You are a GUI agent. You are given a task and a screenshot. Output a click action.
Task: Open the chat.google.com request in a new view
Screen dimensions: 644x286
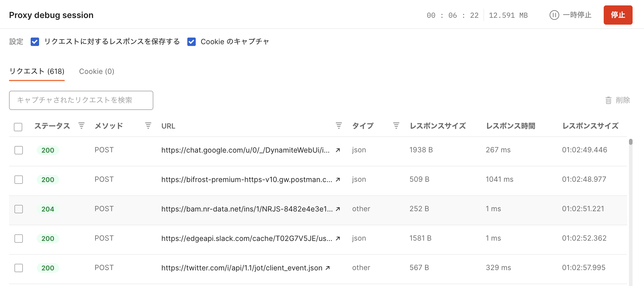pyautogui.click(x=338, y=150)
